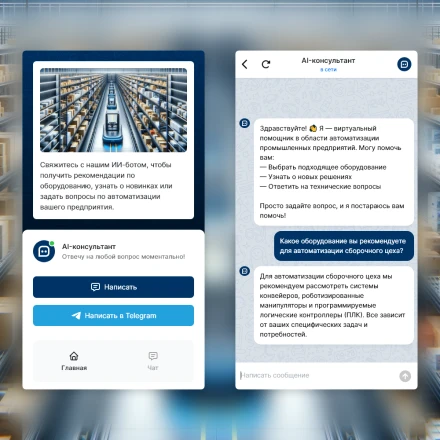Switch to the Чат tab
The image size is (440, 440).
[153, 361]
